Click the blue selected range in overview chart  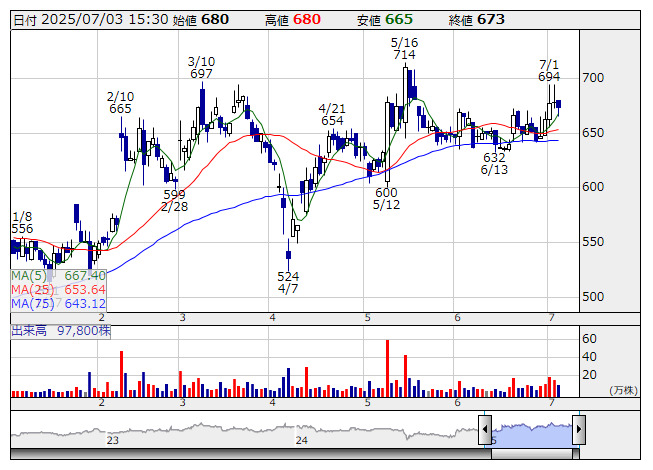point(532,435)
